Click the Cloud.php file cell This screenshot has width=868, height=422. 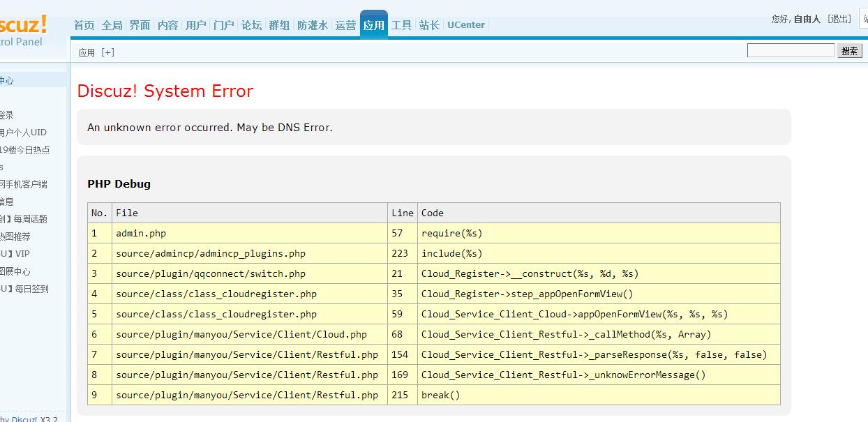point(250,334)
